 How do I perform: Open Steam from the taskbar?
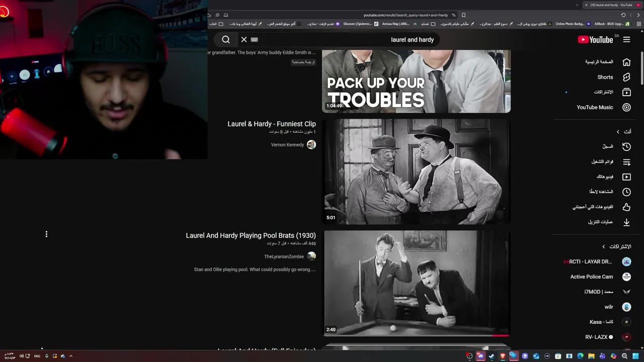point(492,356)
